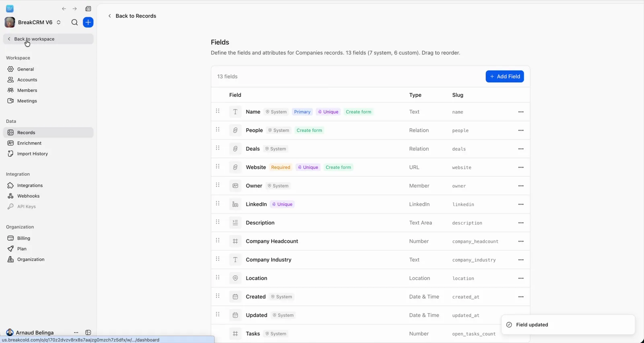Collapse sidebar using the bottom panel icon
This screenshot has width=644, height=343.
88,333
